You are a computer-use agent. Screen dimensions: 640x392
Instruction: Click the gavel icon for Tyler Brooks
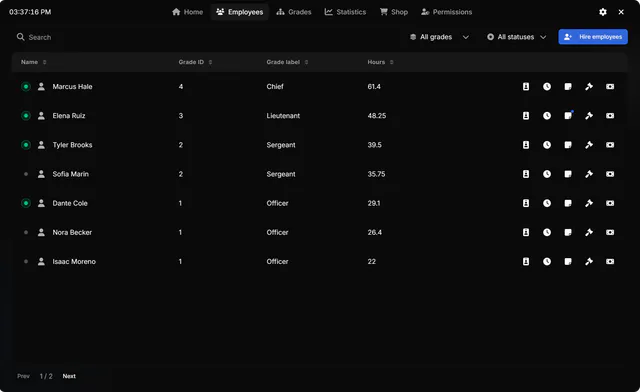[x=589, y=145]
